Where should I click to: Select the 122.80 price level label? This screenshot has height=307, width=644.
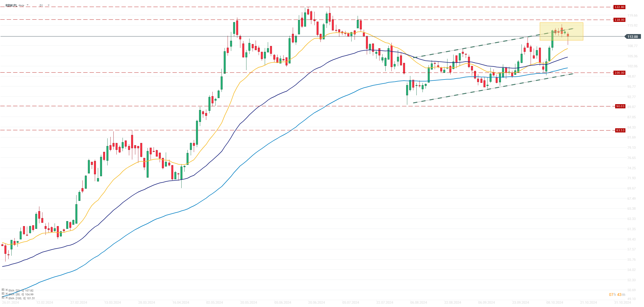coord(619,7)
